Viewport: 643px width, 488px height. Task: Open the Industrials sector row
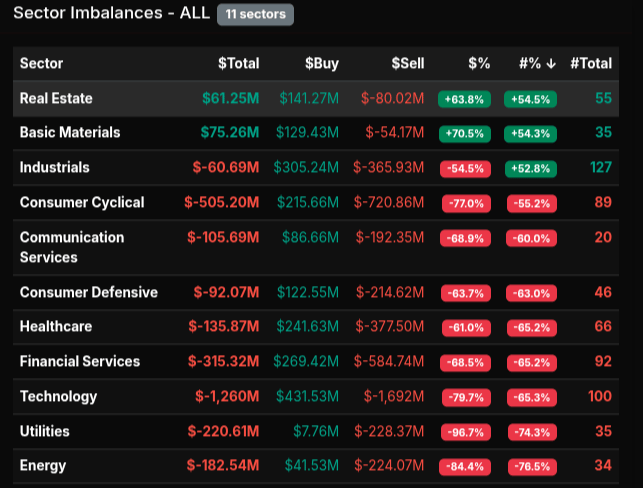pos(54,167)
